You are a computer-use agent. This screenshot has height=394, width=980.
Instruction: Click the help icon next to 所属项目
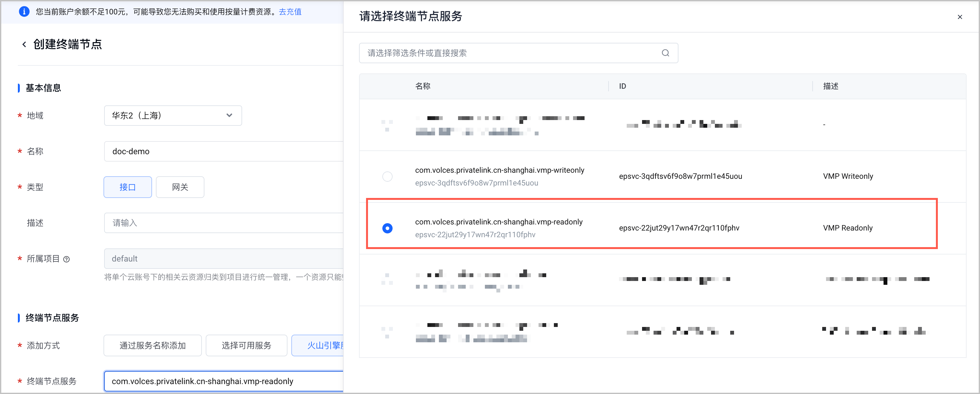click(66, 259)
